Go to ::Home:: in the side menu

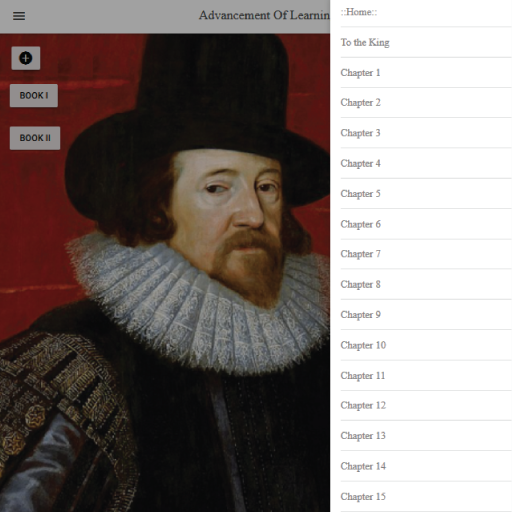(x=426, y=13)
